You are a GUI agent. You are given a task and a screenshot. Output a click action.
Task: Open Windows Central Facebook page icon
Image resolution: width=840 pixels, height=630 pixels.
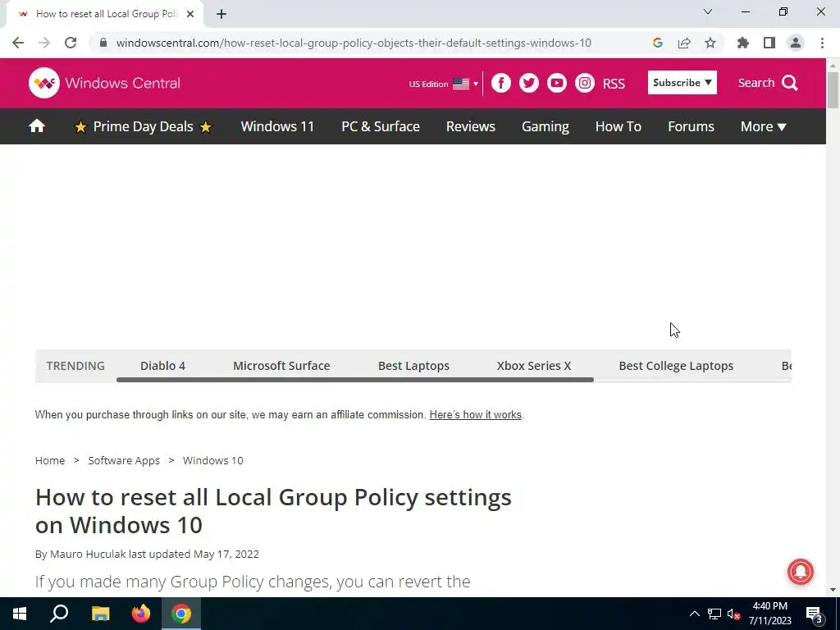(501, 83)
